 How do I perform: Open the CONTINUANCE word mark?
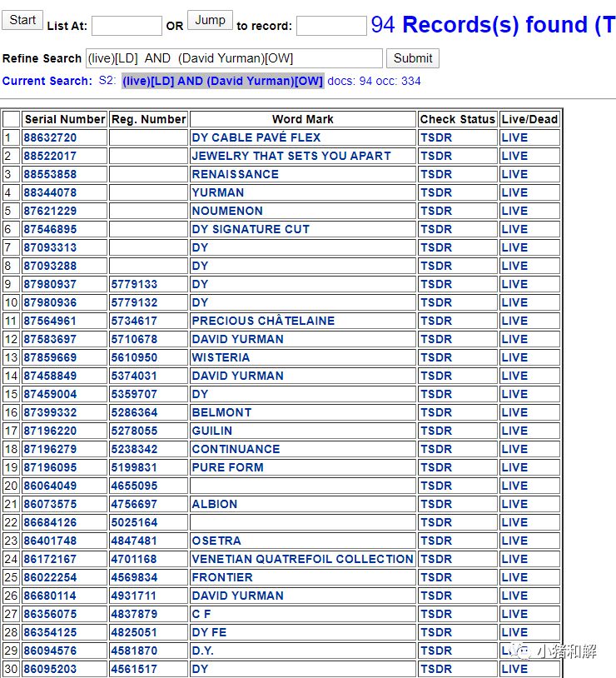pyautogui.click(x=236, y=449)
